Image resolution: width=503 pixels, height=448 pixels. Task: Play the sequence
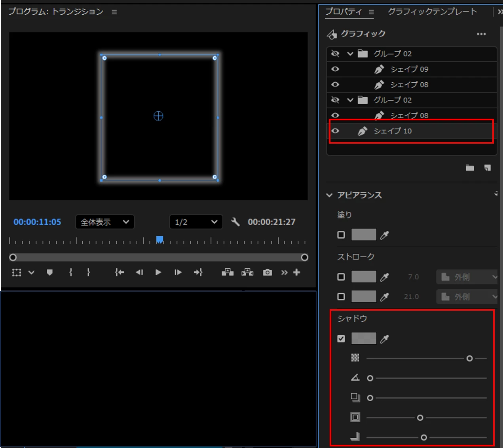coord(158,272)
